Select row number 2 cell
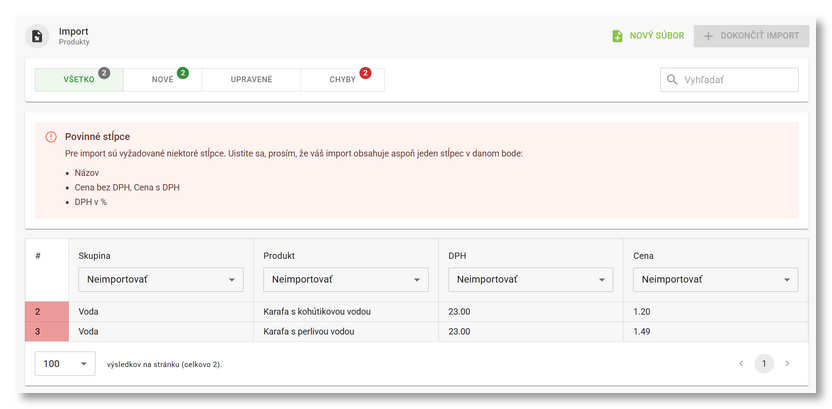This screenshot has width=832, height=409. pos(47,312)
